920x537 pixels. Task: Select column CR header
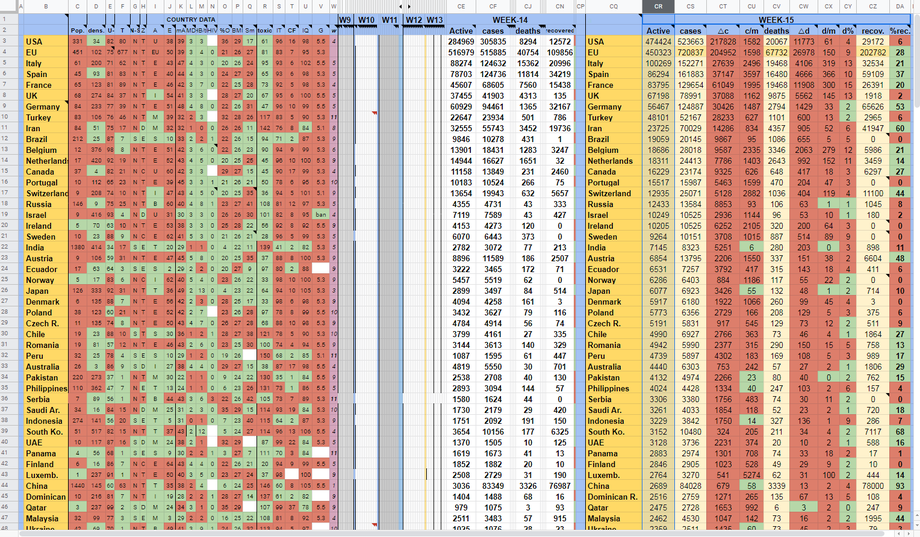[x=658, y=6]
